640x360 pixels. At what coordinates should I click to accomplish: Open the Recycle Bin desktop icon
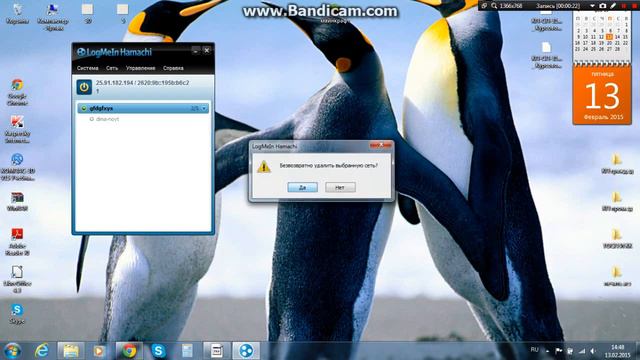[17, 13]
